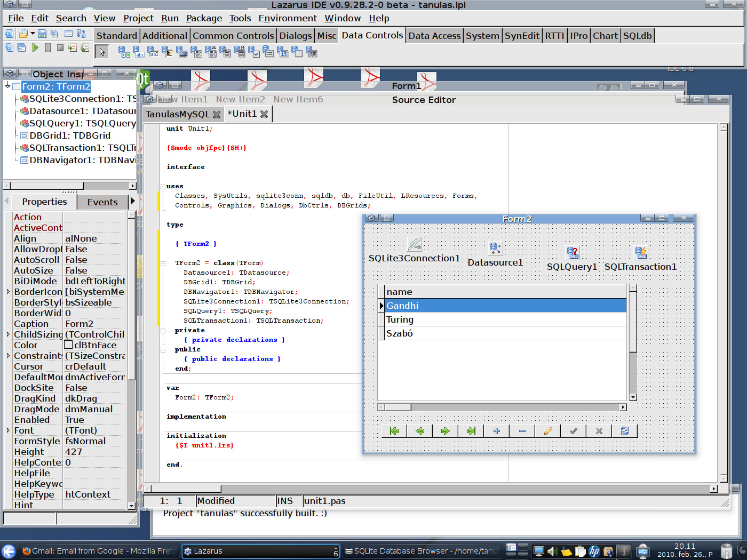Select SQLQuery1: TSQLQuery in the object tree

82,123
